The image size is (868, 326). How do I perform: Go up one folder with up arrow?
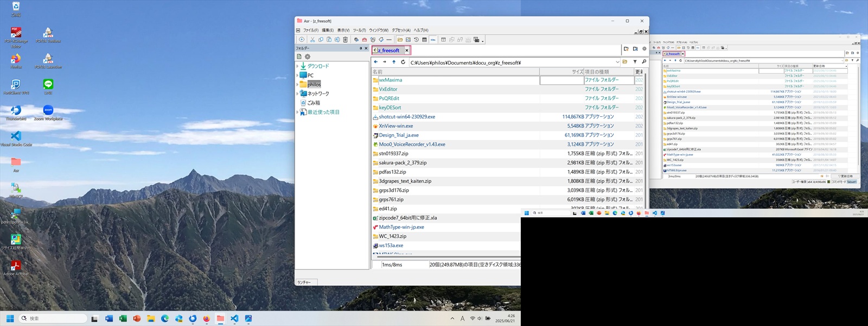(x=394, y=62)
